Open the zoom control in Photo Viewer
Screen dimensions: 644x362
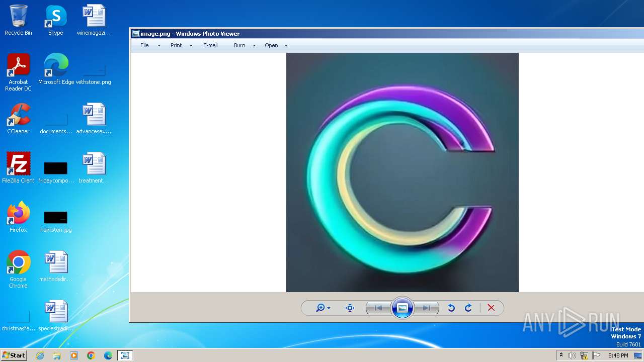(323, 308)
